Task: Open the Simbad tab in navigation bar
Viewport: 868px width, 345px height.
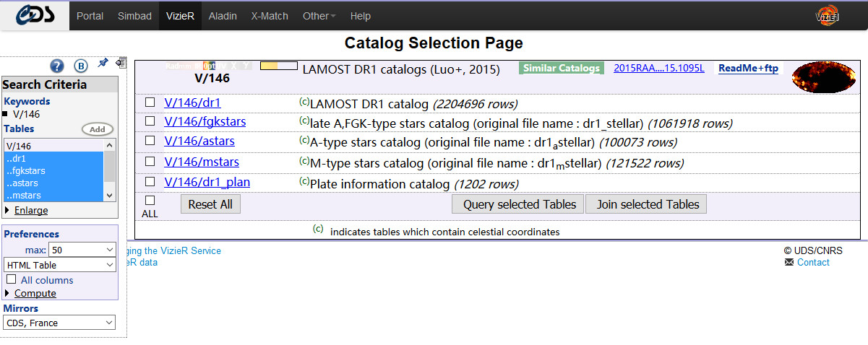Action: [x=135, y=16]
